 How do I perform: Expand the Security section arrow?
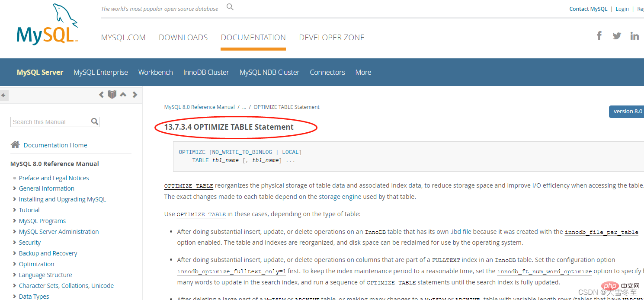(15, 243)
